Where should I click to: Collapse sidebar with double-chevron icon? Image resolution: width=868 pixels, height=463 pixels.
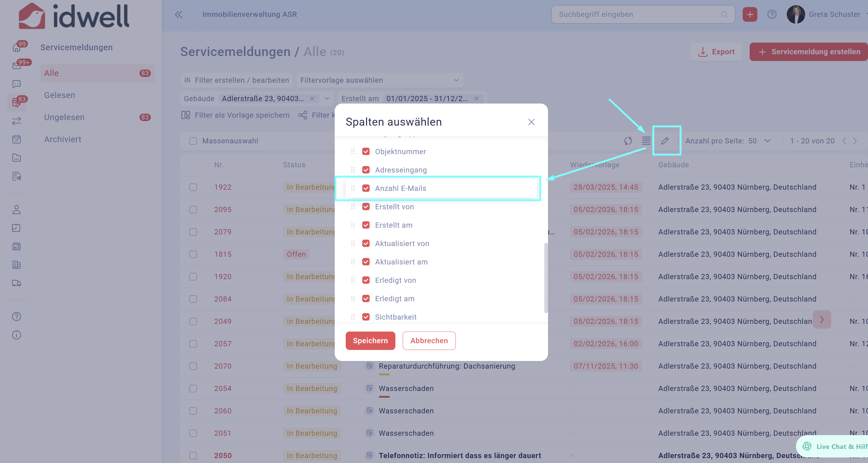pos(179,14)
